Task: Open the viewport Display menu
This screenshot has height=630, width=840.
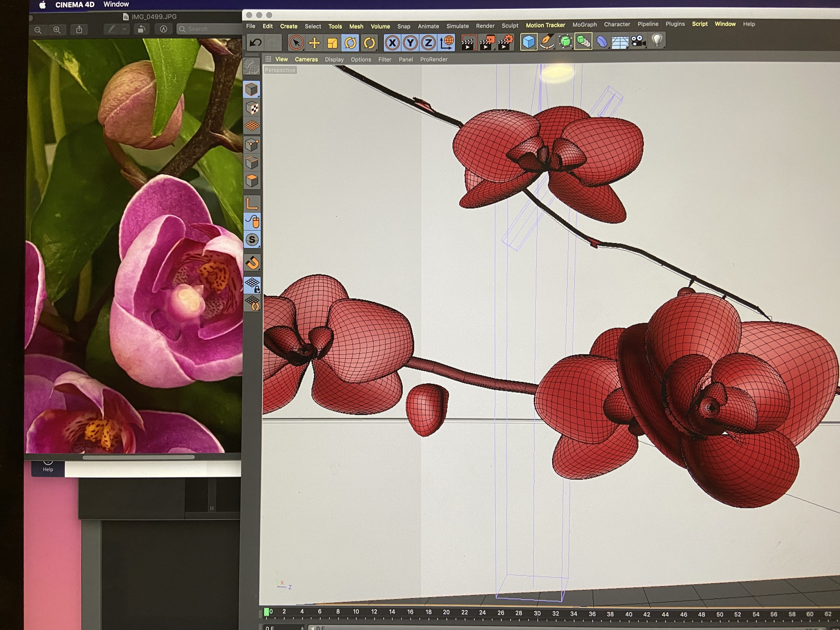Action: [x=334, y=60]
